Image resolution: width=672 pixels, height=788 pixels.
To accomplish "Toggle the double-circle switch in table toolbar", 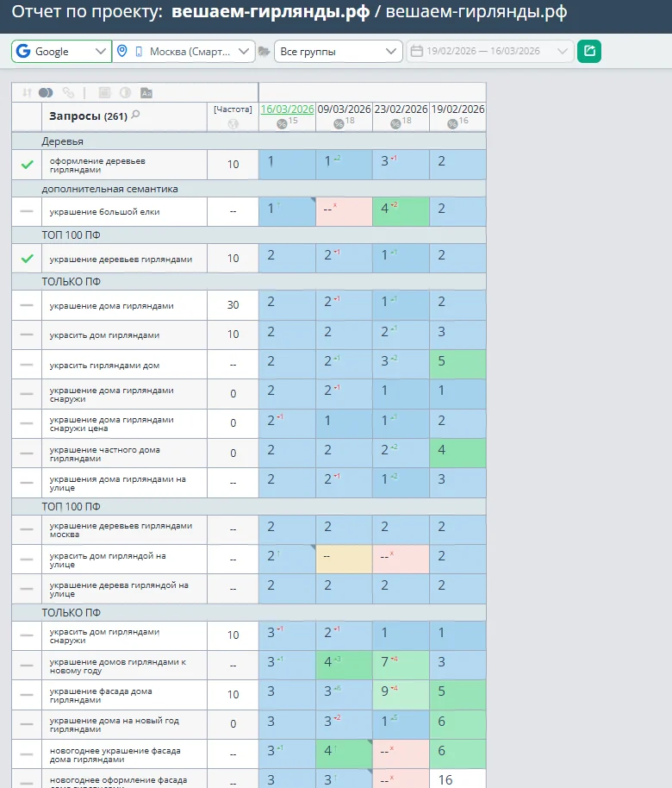I will (x=47, y=92).
